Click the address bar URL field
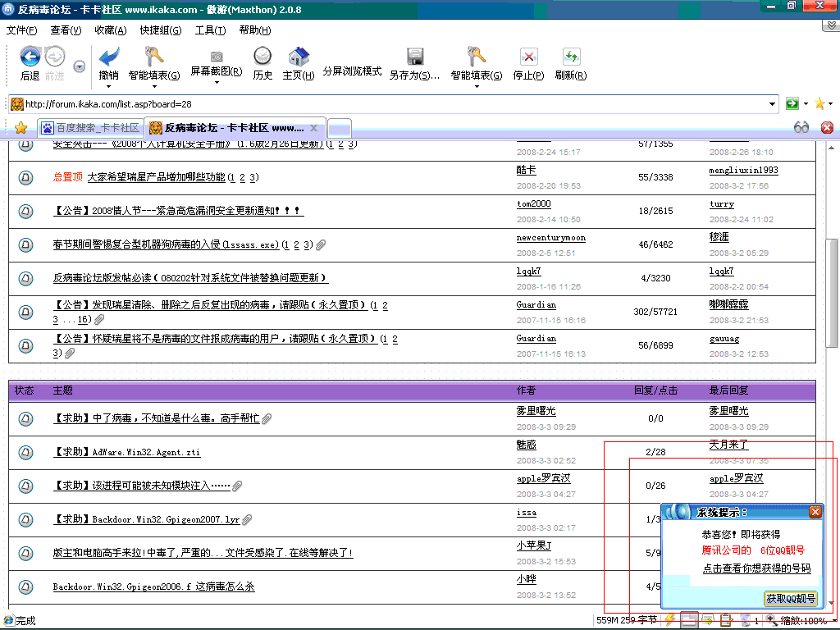 (x=394, y=104)
